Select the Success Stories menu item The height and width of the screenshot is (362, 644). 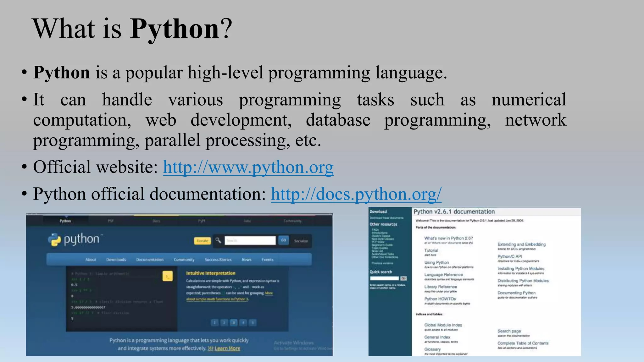(x=218, y=260)
